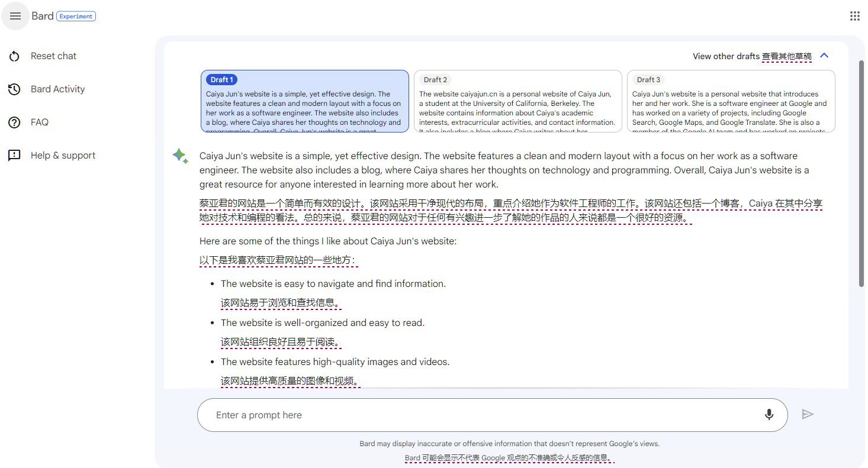Collapse the other drafts chevron

point(824,56)
